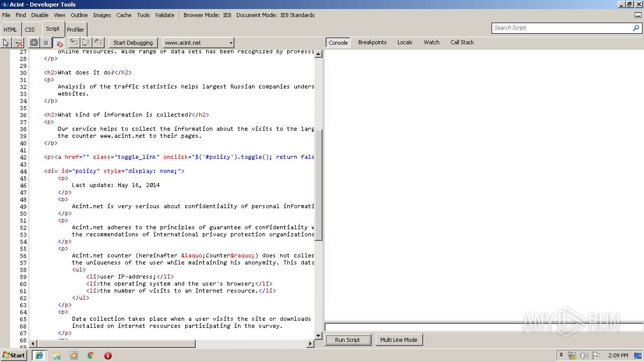
Task: Click the Break All pause icon
Action: [46, 43]
